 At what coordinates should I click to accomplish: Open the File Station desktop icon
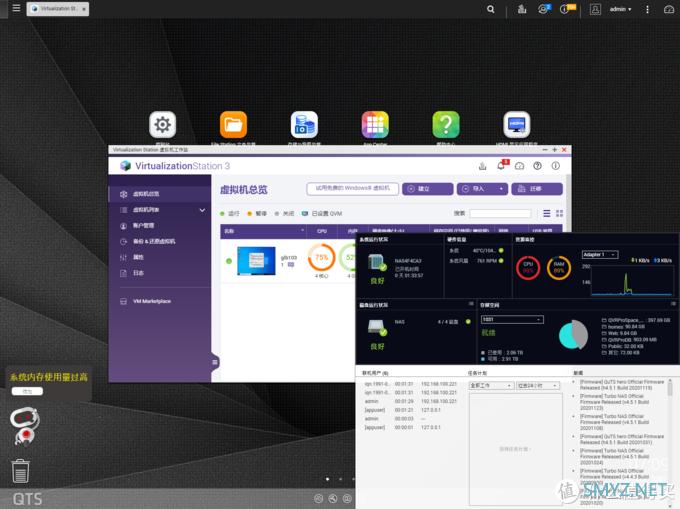click(234, 125)
